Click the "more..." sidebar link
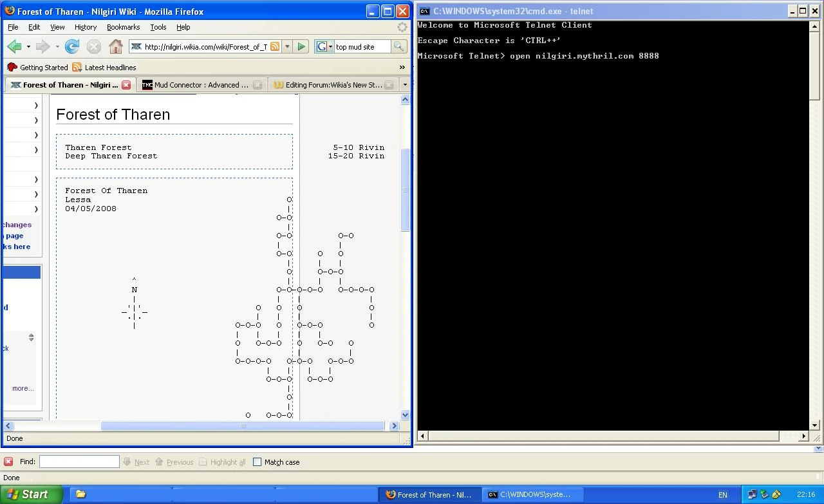Image resolution: width=824 pixels, height=504 pixels. tap(23, 388)
